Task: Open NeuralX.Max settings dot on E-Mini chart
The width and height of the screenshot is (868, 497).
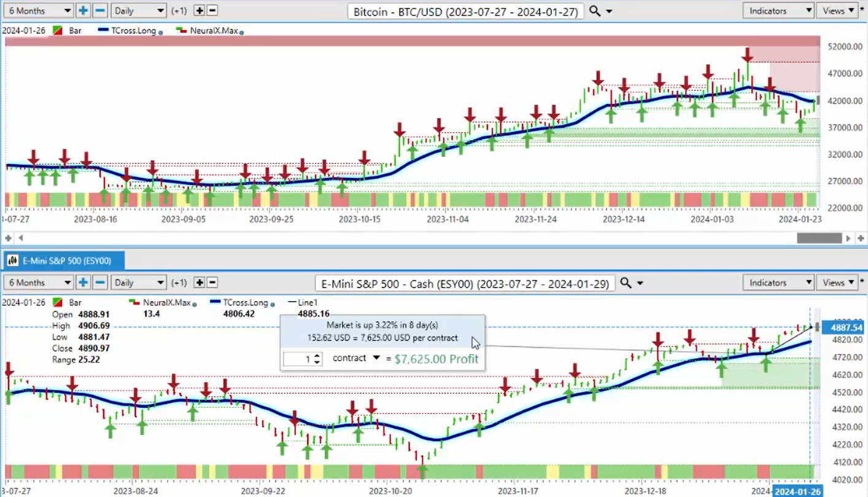Action: click(194, 303)
